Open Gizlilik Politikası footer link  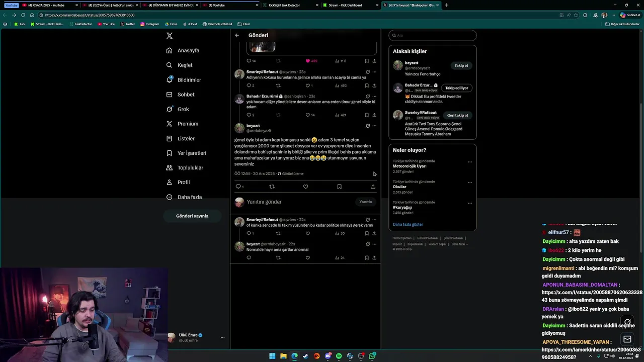(427, 238)
